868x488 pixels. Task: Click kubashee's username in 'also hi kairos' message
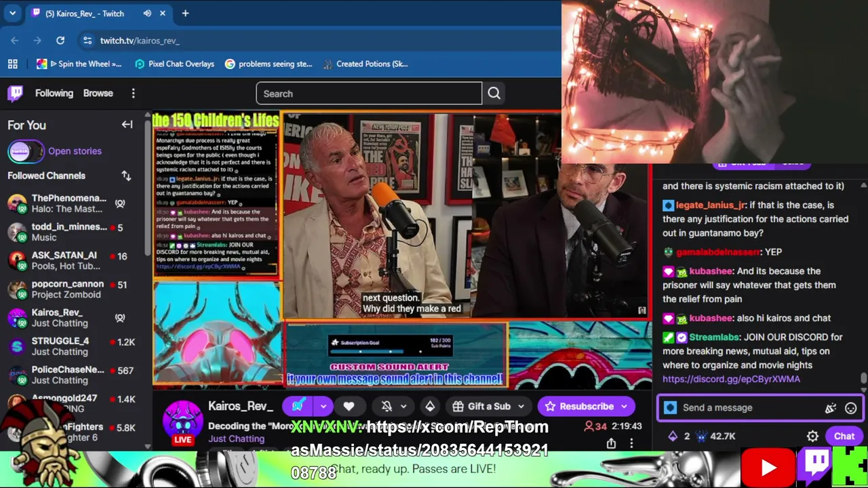click(711, 319)
